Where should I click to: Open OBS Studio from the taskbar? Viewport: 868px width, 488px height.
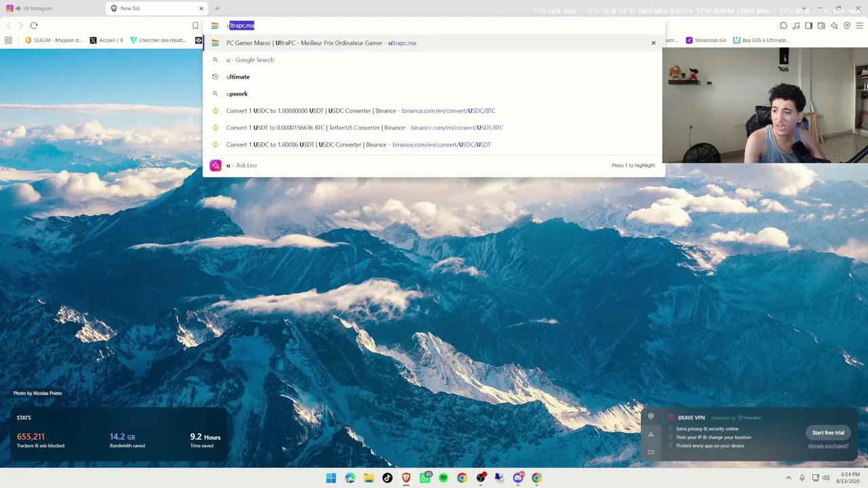point(481,478)
